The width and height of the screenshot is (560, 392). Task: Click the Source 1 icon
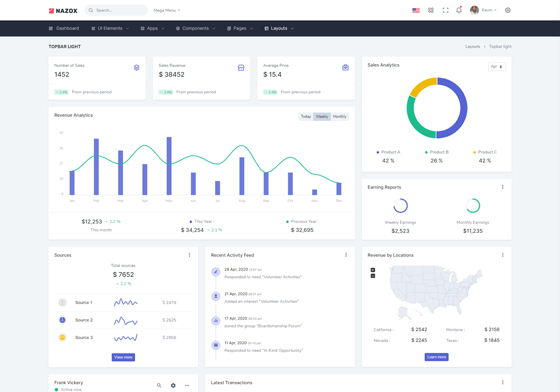point(62,302)
